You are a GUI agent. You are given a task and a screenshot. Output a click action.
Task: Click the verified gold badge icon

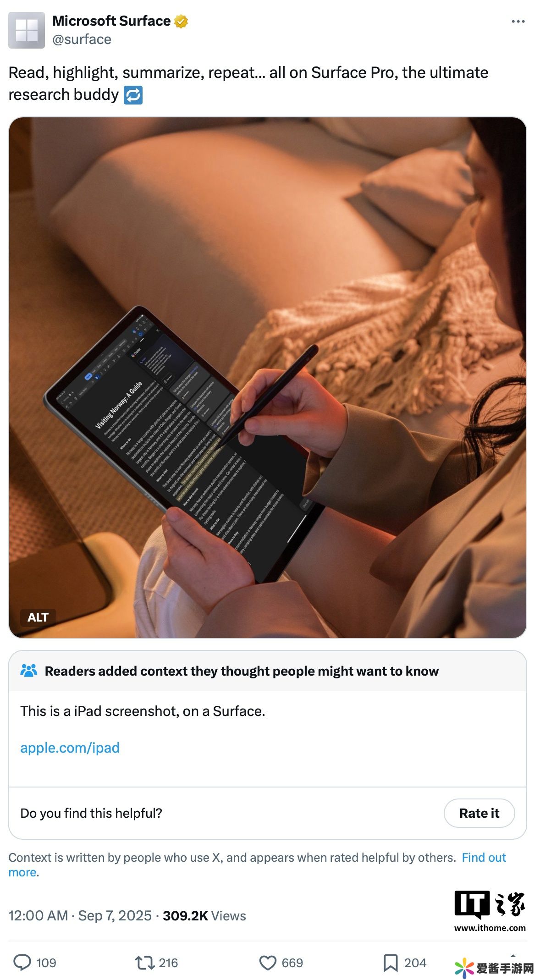pos(181,21)
